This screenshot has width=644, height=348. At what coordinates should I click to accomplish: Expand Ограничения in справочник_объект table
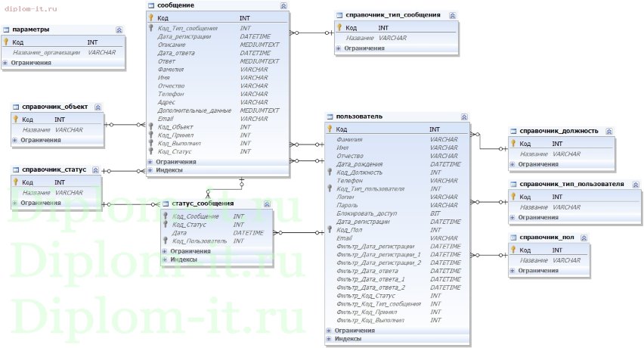(x=14, y=140)
